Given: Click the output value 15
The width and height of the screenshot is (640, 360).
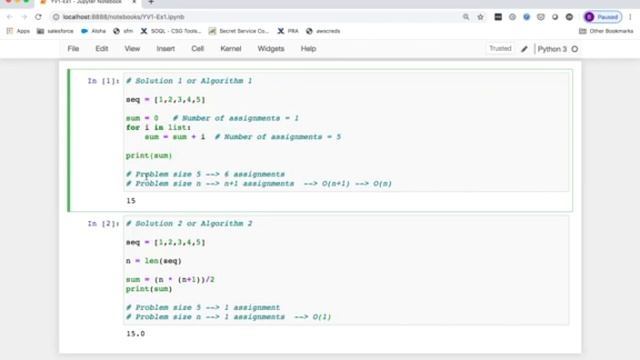Looking at the screenshot, I should (x=131, y=201).
